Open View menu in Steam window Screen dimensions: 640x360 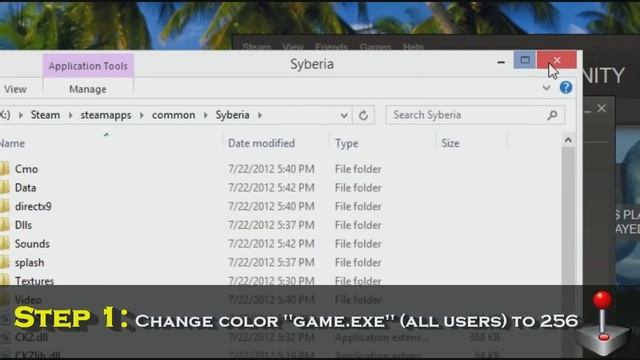[293, 47]
